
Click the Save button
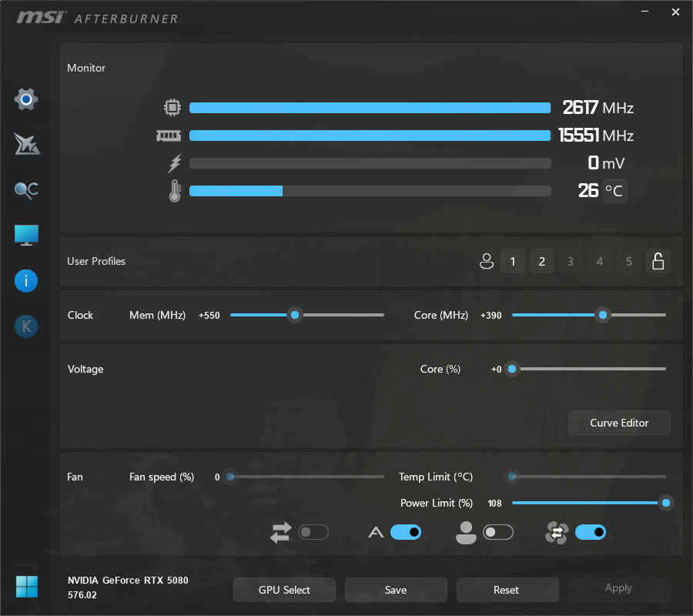pyautogui.click(x=396, y=590)
